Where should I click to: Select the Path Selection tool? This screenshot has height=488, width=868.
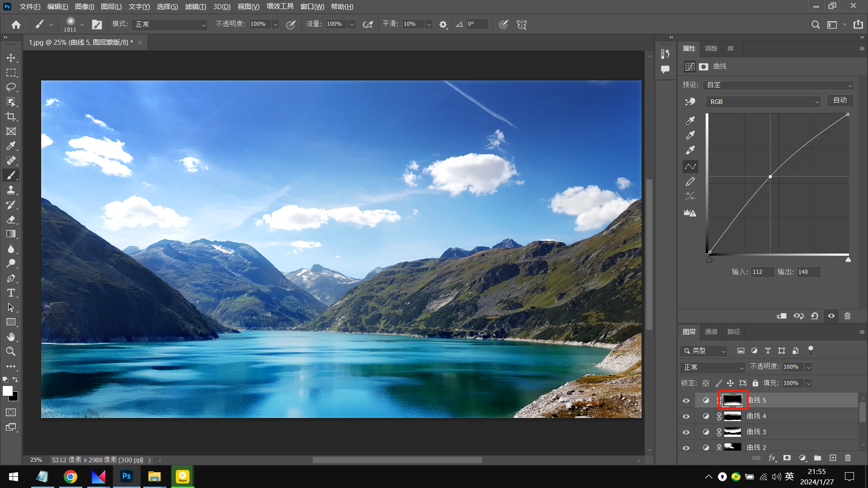pyautogui.click(x=11, y=308)
